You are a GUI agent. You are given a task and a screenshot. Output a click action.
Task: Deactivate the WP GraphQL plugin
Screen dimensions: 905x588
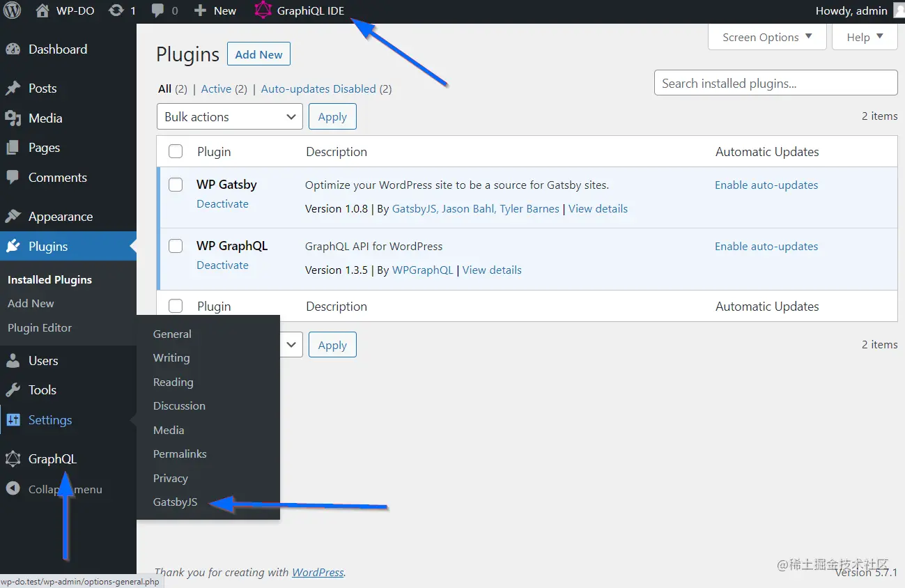222,265
